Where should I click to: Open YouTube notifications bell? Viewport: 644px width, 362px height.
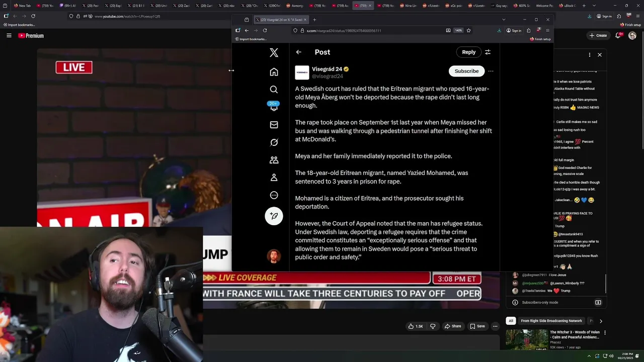[x=618, y=36]
